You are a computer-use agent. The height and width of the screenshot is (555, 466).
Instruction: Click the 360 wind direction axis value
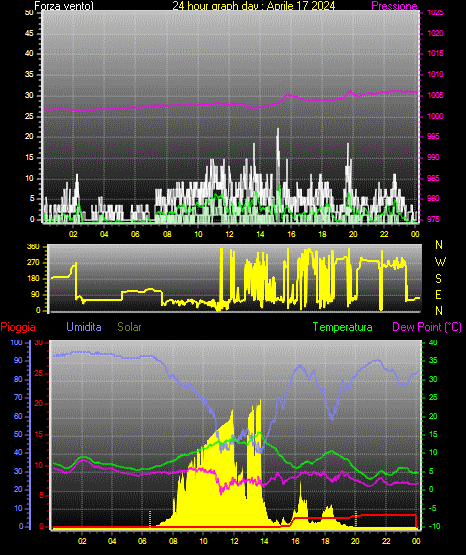33,247
